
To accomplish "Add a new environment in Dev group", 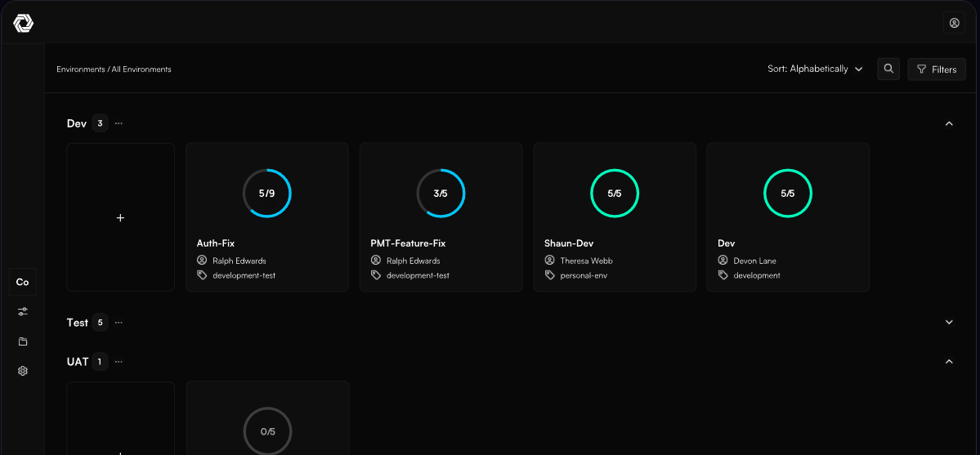I will coord(121,217).
